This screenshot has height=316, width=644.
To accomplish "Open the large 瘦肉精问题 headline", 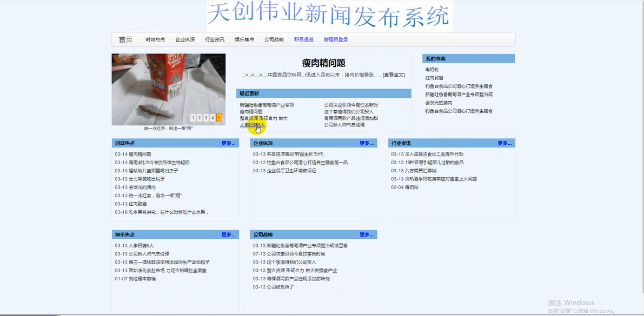I will click(324, 63).
